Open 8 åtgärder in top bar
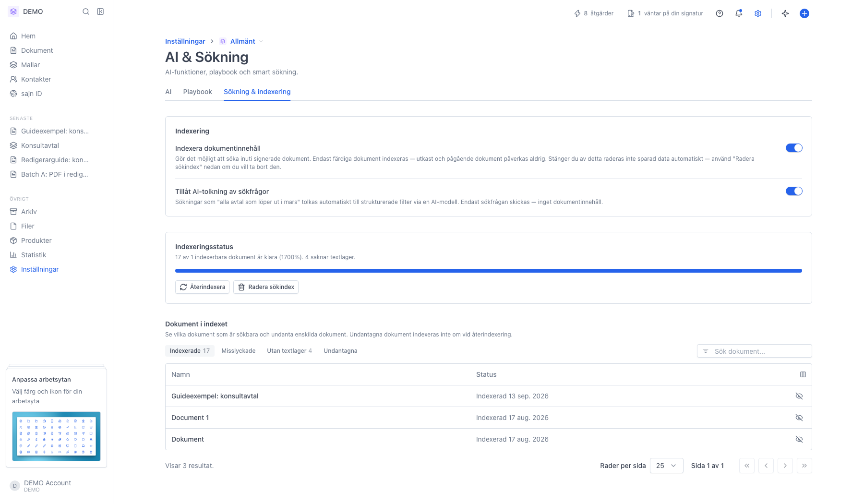864x504 pixels. tap(594, 13)
